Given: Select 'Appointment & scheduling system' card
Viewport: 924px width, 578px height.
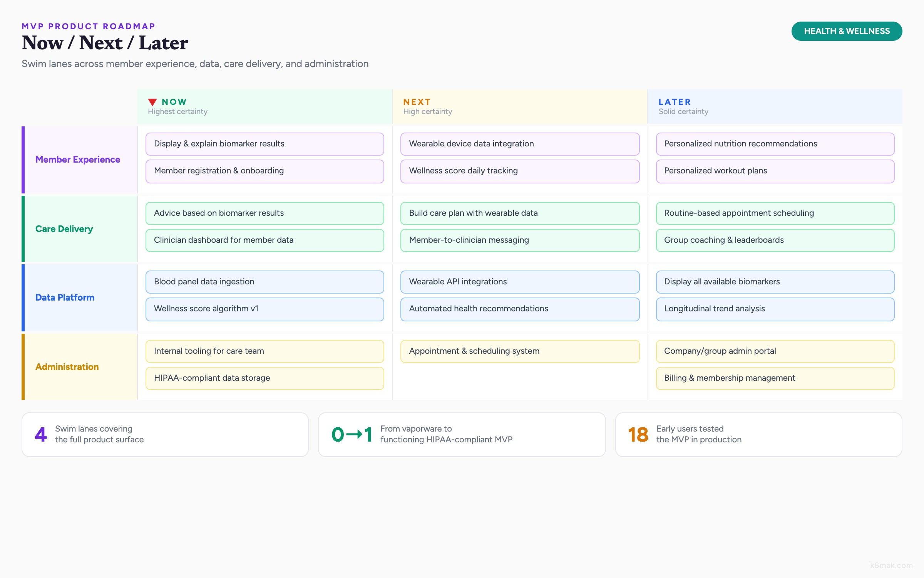Looking at the screenshot, I should (x=520, y=351).
